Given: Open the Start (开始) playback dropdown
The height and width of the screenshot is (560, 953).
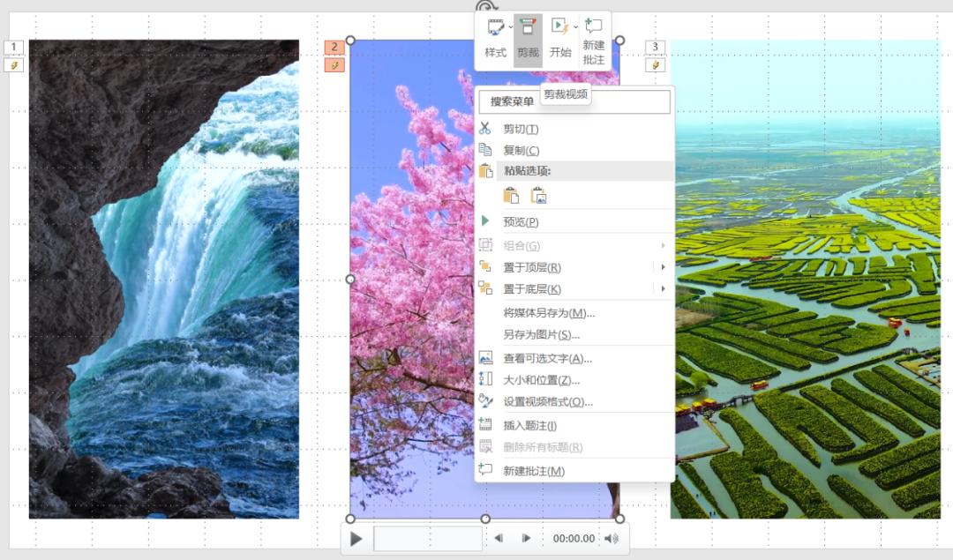Looking at the screenshot, I should [x=576, y=27].
